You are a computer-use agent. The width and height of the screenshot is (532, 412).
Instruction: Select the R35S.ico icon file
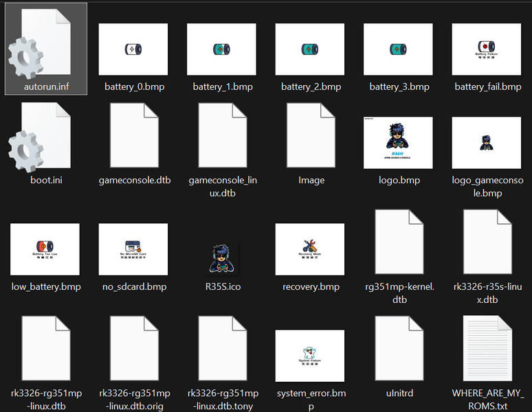[221, 249]
